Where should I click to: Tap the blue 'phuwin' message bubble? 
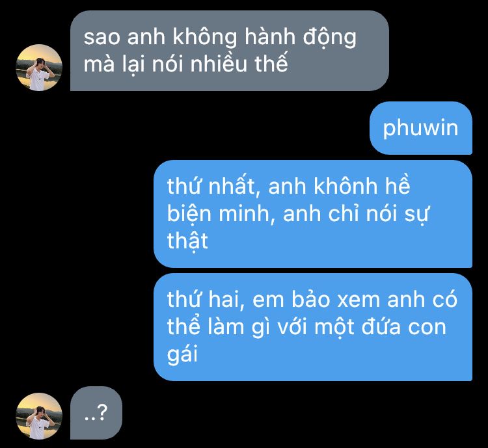421,128
